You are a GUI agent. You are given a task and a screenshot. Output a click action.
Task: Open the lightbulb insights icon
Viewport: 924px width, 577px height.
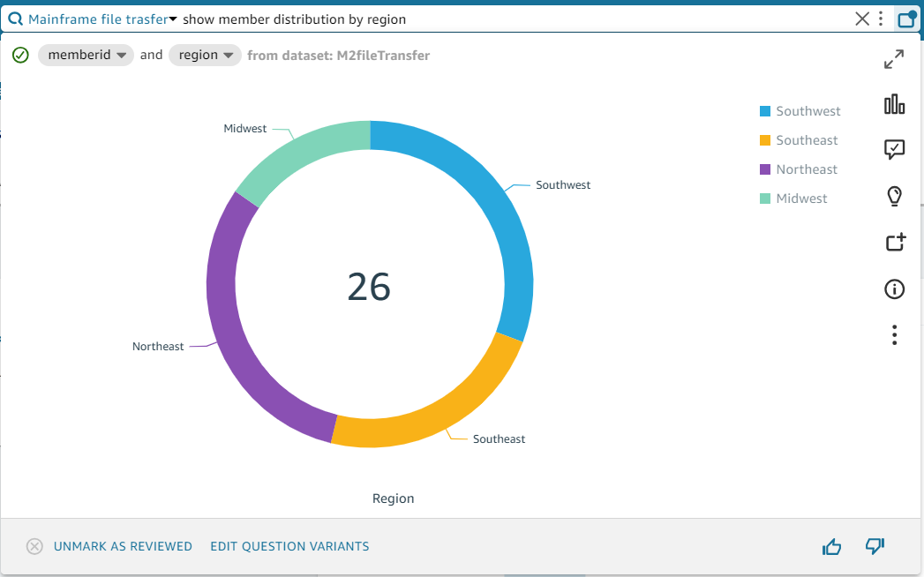coord(894,196)
